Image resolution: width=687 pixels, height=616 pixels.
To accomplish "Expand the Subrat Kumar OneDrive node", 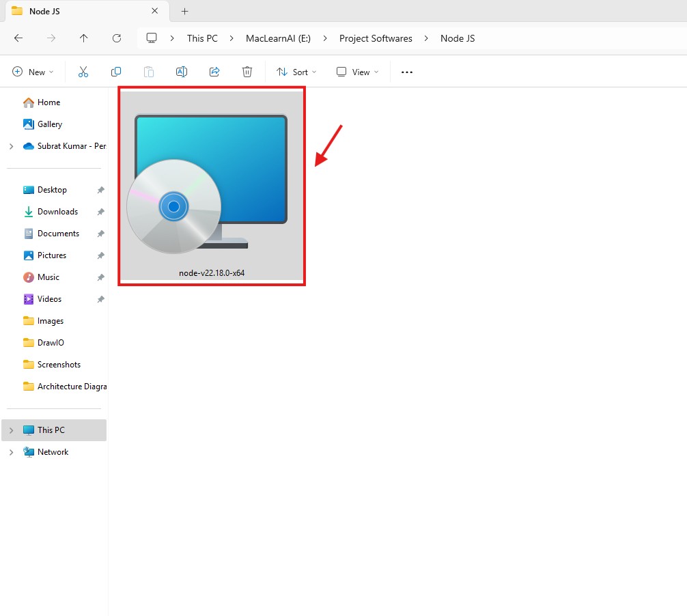I will (x=11, y=146).
